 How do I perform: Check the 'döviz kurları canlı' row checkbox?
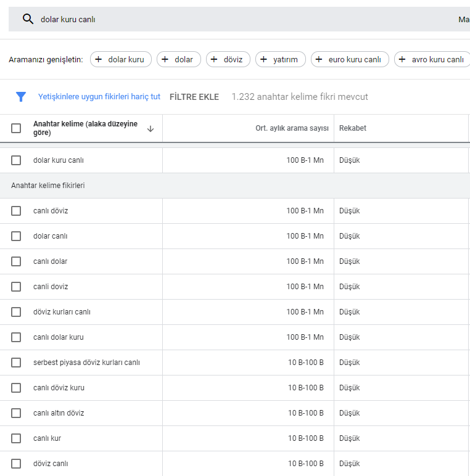[x=16, y=312]
